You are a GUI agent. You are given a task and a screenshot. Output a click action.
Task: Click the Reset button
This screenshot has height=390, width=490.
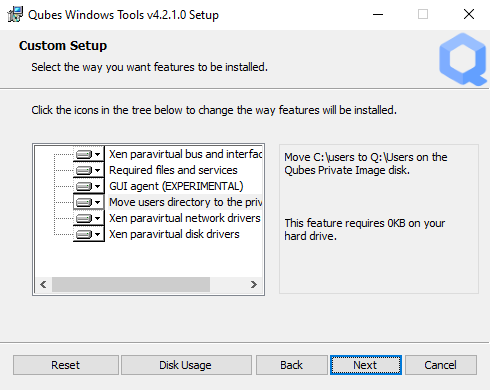tap(66, 365)
